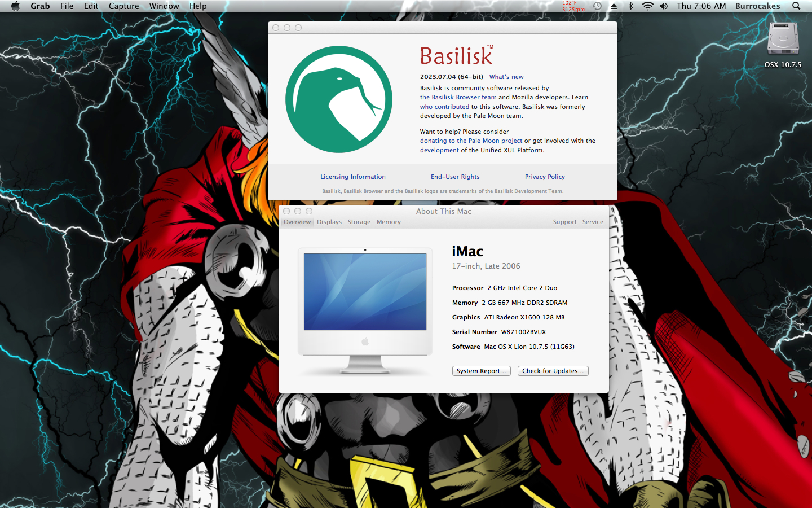Open the Time Machine clock icon
Viewport: 812px width, 508px height.
click(x=597, y=6)
